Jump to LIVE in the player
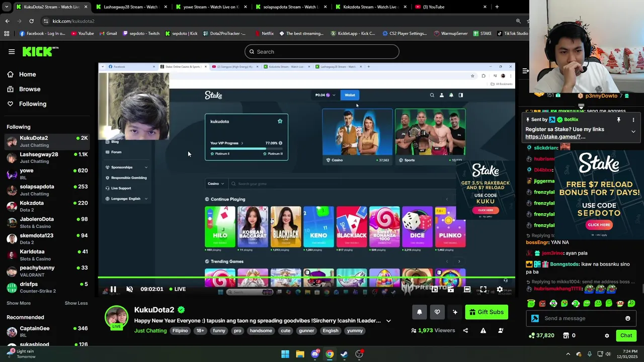644x362 pixels. coord(177,289)
